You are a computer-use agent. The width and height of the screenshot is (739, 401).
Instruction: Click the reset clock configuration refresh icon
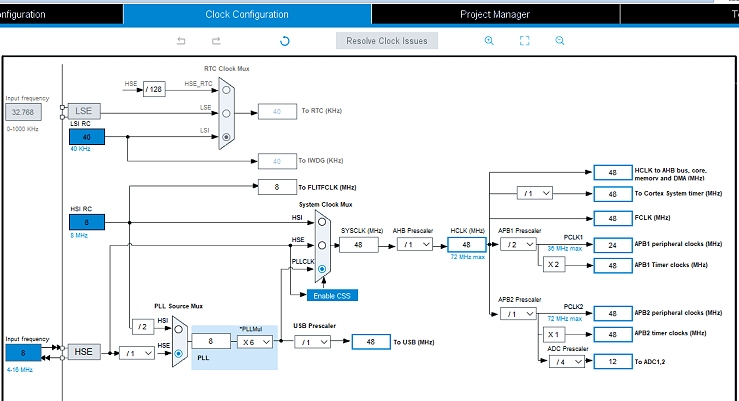285,41
